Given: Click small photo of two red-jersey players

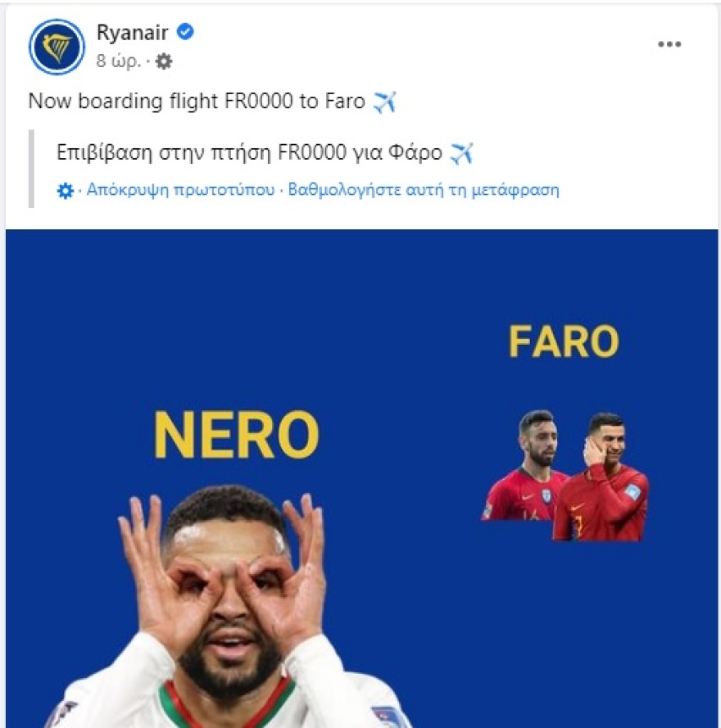Looking at the screenshot, I should pyautogui.click(x=565, y=476).
